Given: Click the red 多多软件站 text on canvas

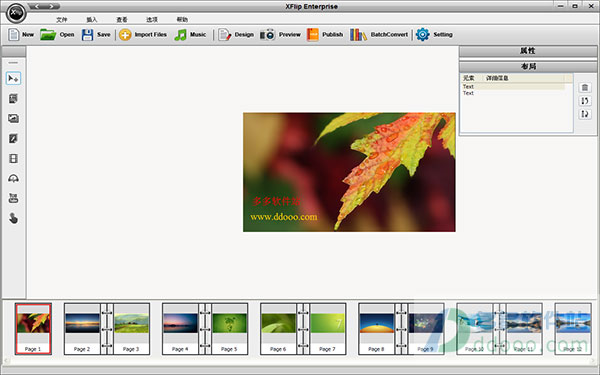Looking at the screenshot, I should [x=276, y=201].
